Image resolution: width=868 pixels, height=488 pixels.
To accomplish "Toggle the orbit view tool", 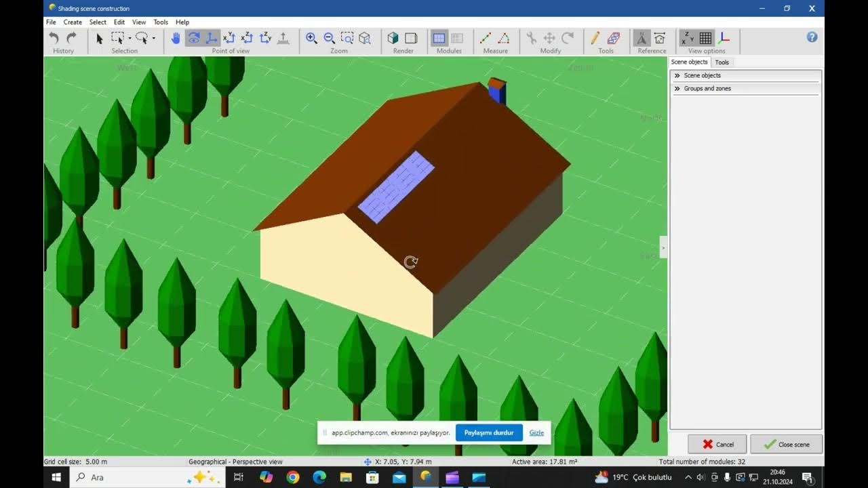I will point(194,39).
